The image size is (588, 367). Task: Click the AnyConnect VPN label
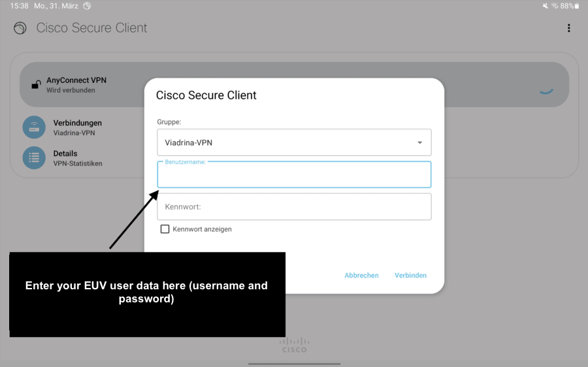76,80
